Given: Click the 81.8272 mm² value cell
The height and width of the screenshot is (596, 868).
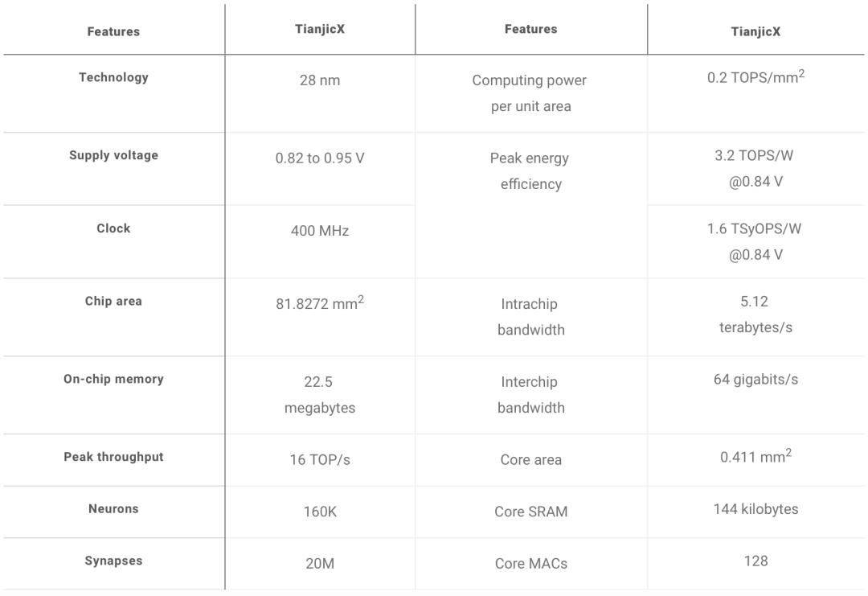Looking at the screenshot, I should click(319, 304).
